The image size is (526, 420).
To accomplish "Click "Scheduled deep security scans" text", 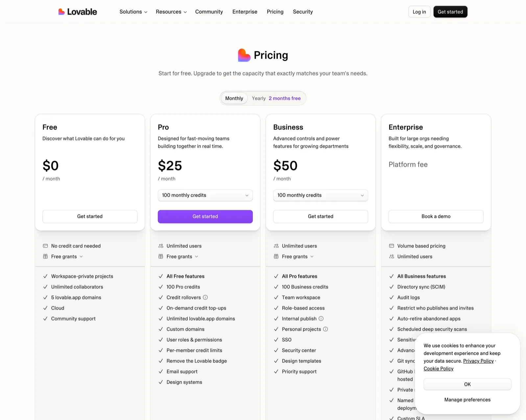I will pyautogui.click(x=432, y=329).
